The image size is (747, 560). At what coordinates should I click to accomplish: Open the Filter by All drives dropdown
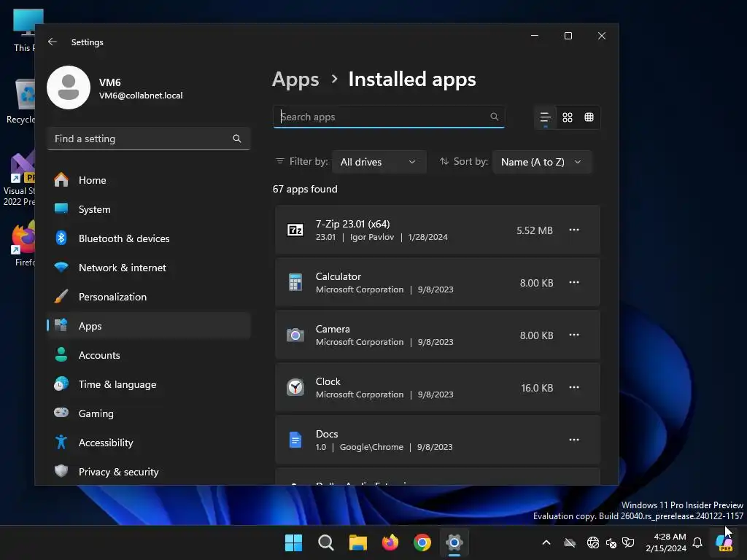click(x=379, y=162)
